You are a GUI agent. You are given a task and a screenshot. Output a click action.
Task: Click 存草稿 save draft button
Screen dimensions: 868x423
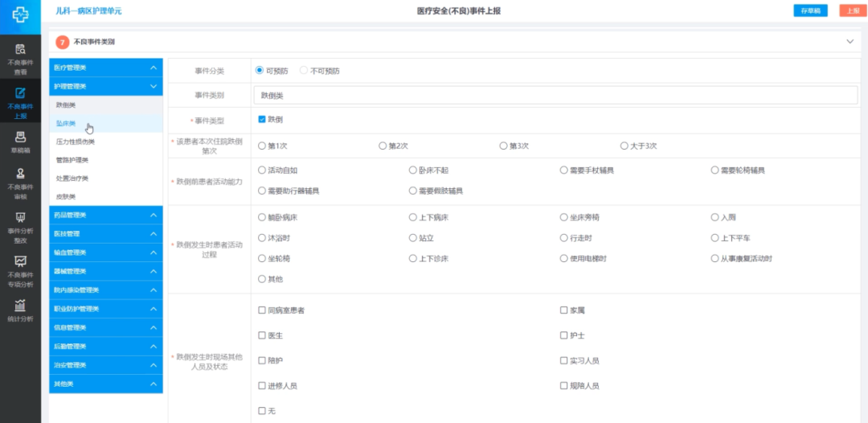pyautogui.click(x=810, y=11)
